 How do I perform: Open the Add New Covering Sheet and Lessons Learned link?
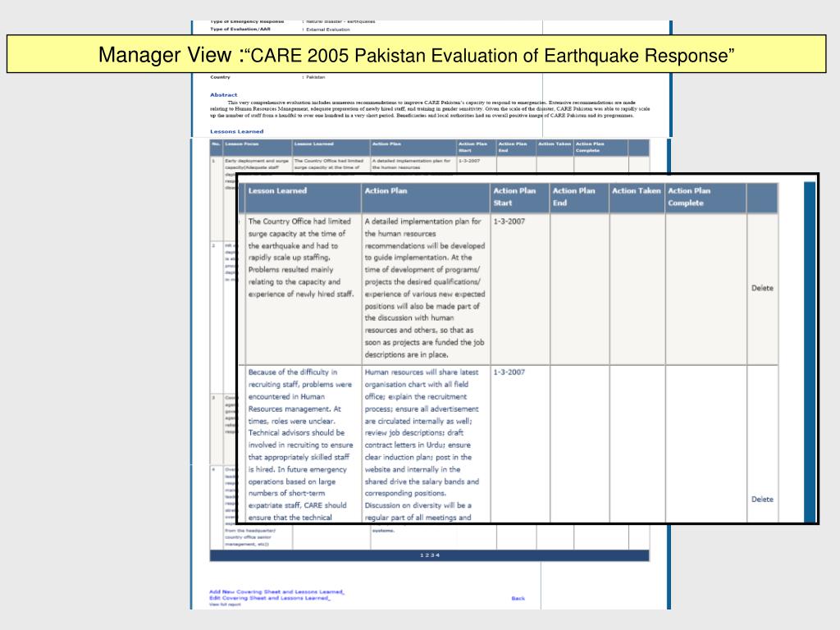(276, 592)
